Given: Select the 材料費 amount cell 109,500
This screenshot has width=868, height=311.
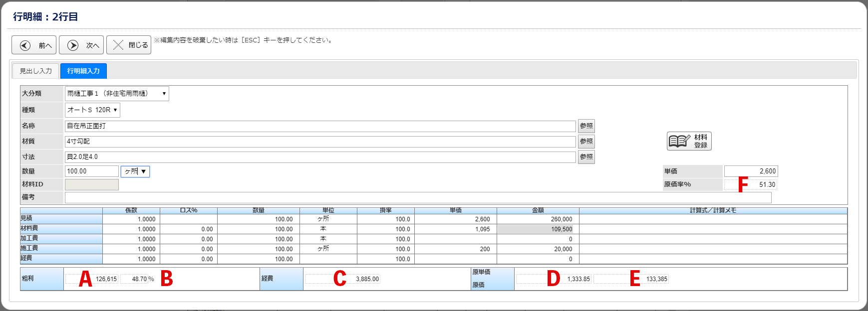Looking at the screenshot, I should click(538, 229).
